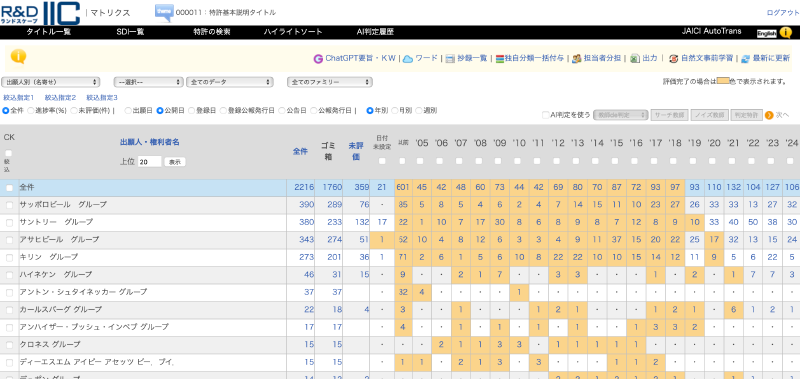The image size is (800, 379).
Task: Check the キリン グループ row checkbox
Action: pyautogui.click(x=9, y=258)
